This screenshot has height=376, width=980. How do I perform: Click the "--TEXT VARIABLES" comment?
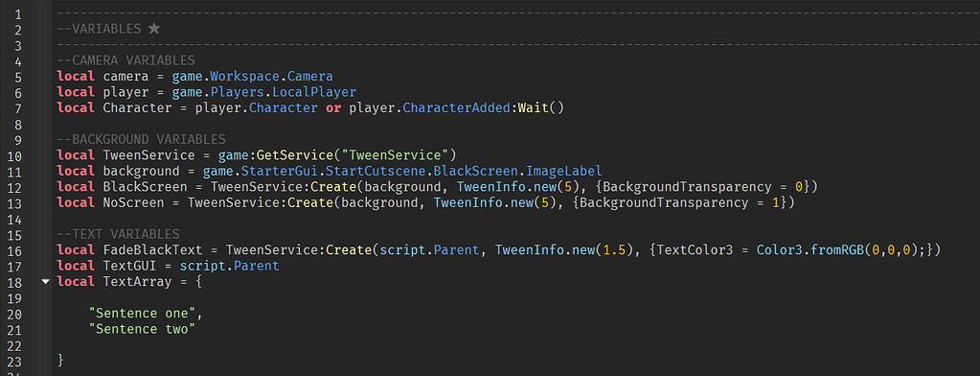pyautogui.click(x=118, y=234)
